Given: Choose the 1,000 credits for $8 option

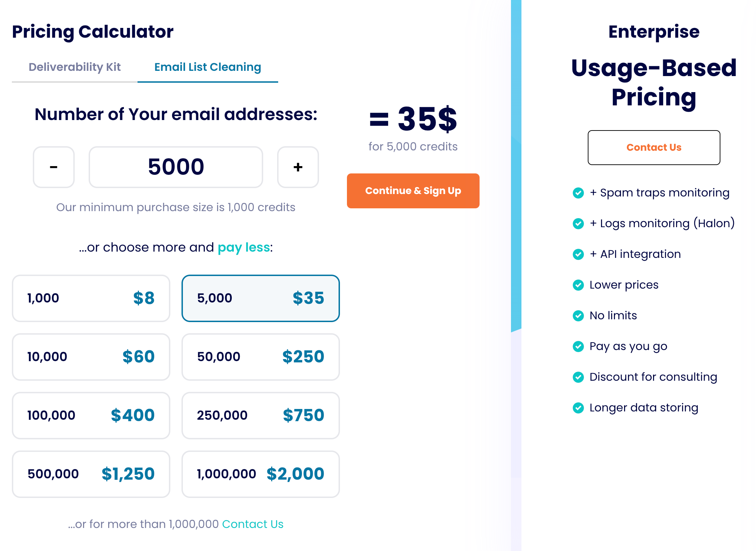Looking at the screenshot, I should click(91, 298).
